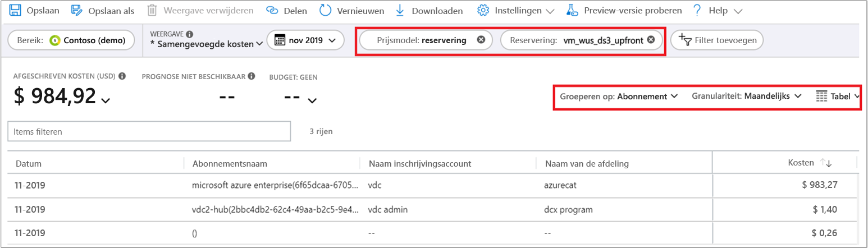The image size is (868, 248).
Task: Remove the Reservering vm_wus_ds3_upfront filter
Action: (651, 40)
